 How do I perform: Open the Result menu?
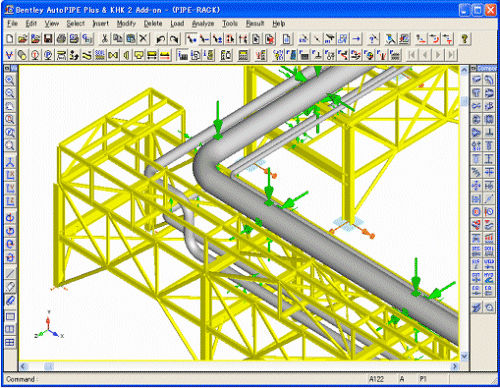(x=255, y=24)
